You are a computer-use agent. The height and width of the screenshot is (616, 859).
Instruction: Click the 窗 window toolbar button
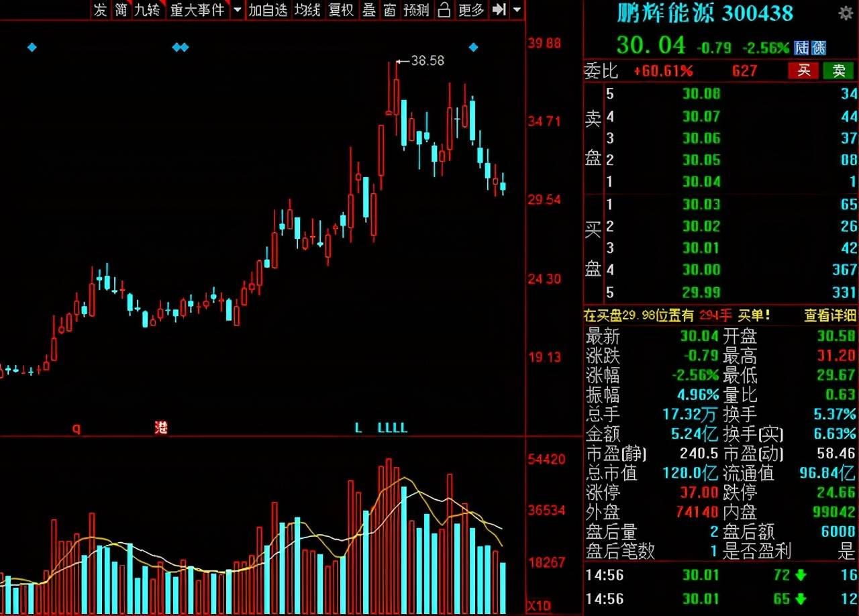tap(389, 9)
